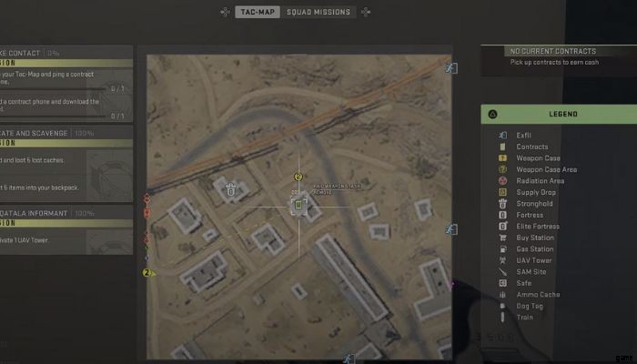Select the Exfil icon at the map's top-right corner
Viewport: 637px width, 364px height.
(x=451, y=68)
